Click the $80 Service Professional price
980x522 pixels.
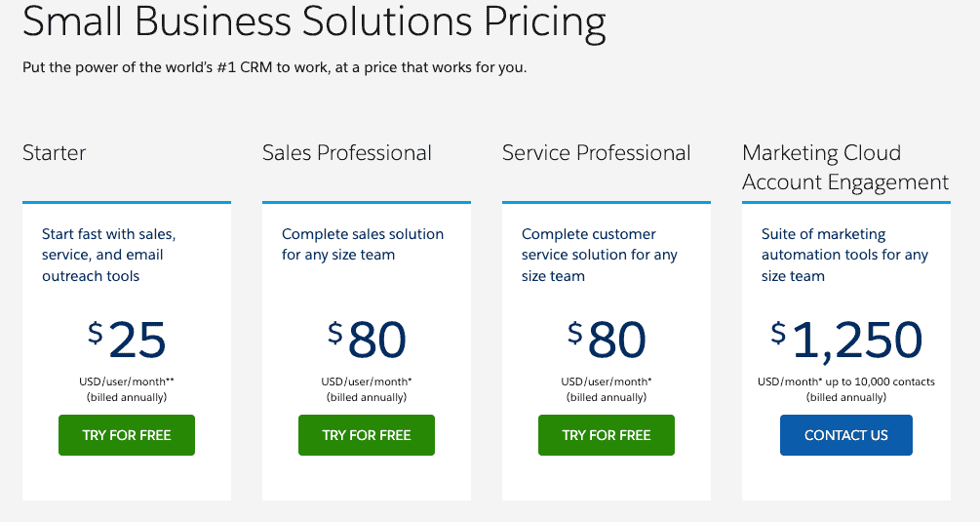coord(607,341)
